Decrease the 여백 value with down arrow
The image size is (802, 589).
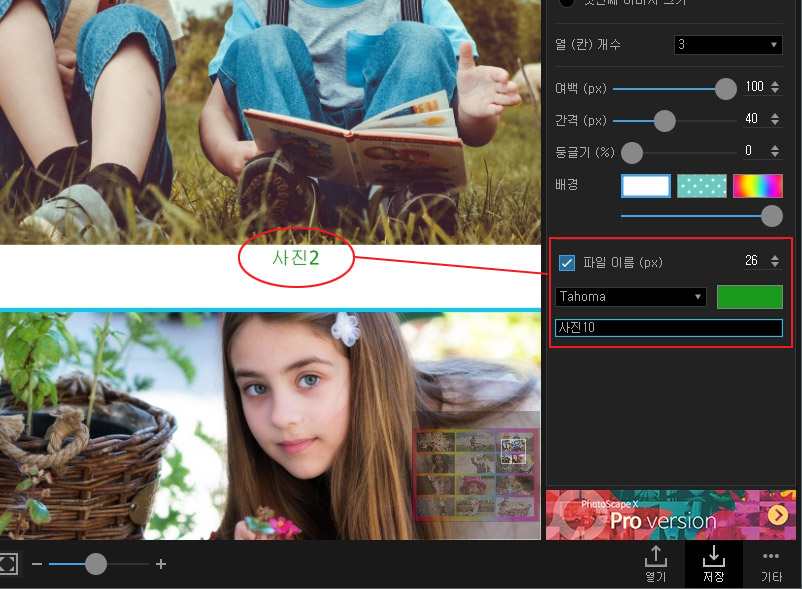click(775, 91)
